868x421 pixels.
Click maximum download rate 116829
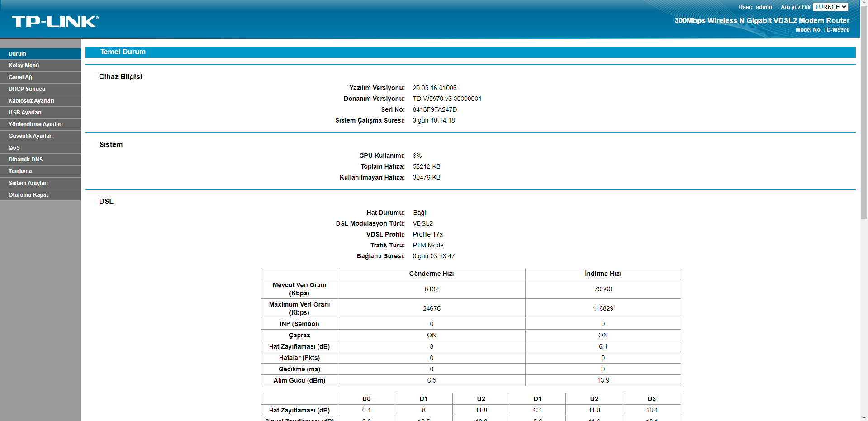(603, 308)
